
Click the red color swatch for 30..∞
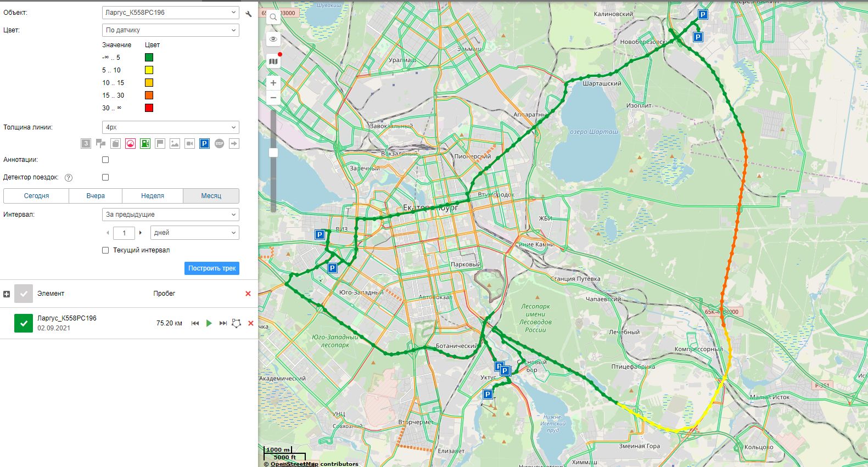click(x=149, y=108)
